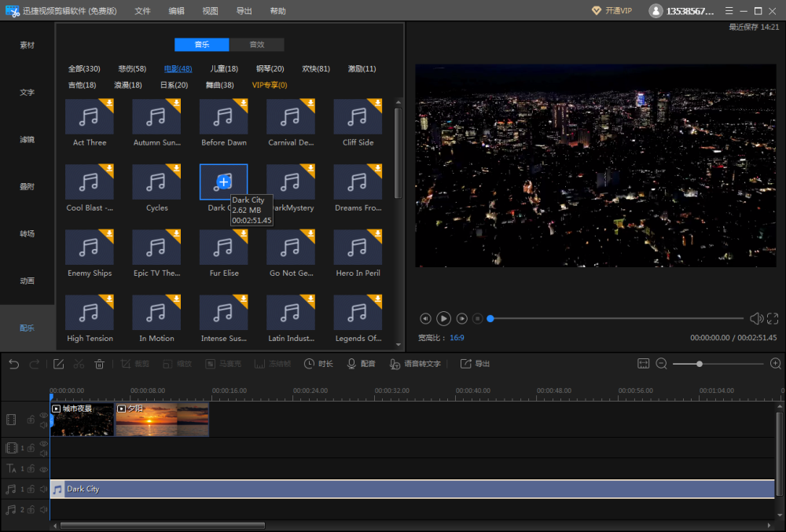Toggle eye visibility on main video track

coord(43,415)
